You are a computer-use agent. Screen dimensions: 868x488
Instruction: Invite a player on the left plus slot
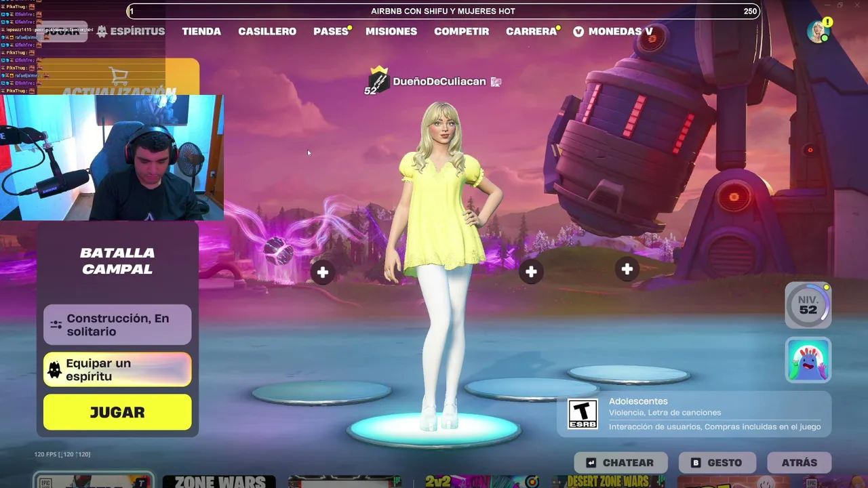(x=323, y=272)
